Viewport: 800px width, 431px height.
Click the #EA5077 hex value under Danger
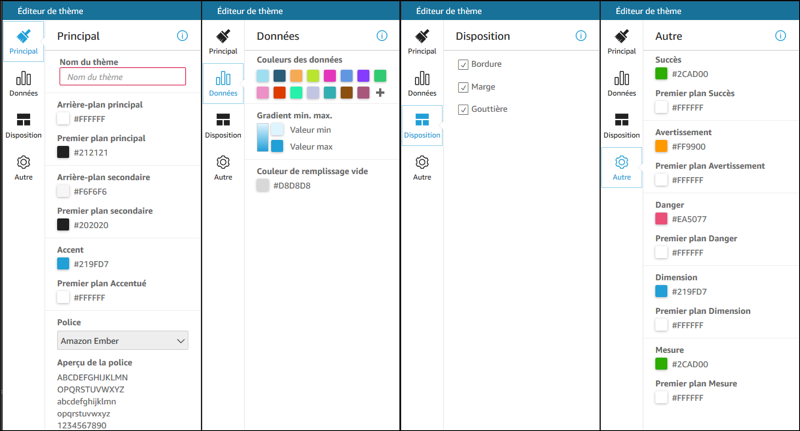689,219
